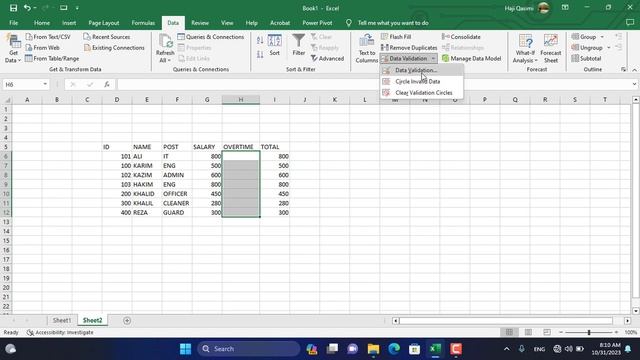
Task: Click zoom in plus button
Action: click(616, 332)
